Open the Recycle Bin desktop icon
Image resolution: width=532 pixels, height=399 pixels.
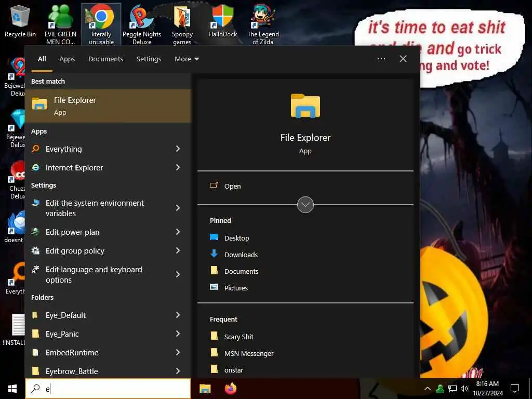click(x=20, y=21)
